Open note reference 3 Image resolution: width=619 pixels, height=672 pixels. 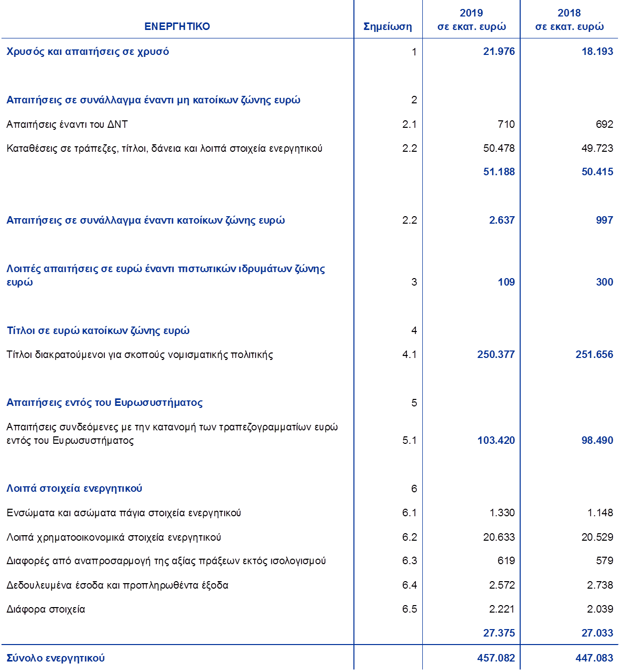[414, 282]
